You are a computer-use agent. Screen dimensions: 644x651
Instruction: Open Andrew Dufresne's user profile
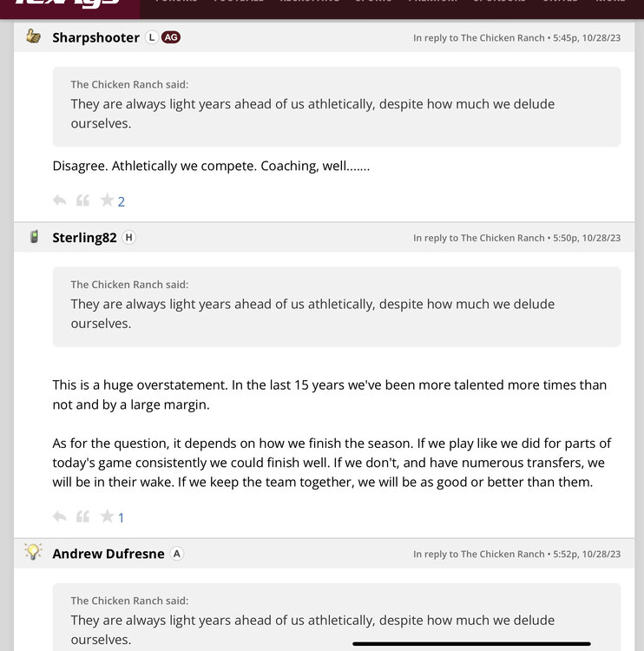(x=108, y=553)
